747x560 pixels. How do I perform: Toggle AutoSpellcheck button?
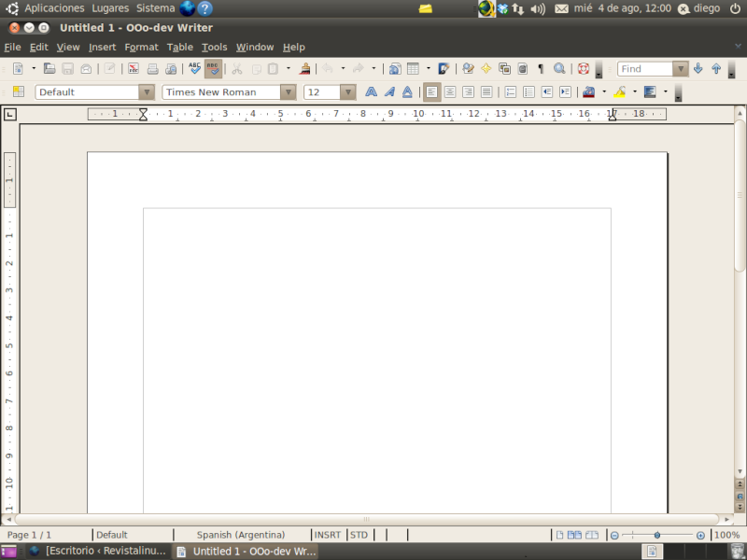(213, 68)
